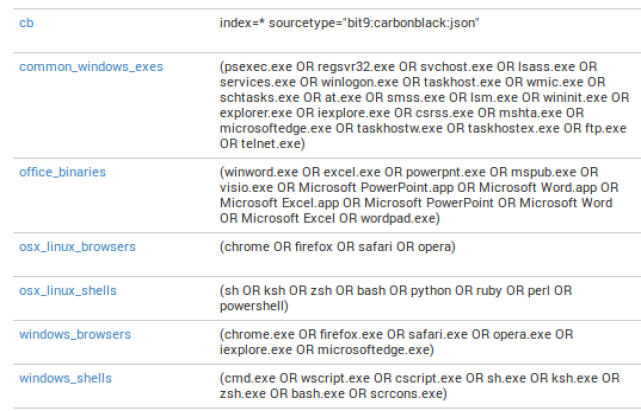The height and width of the screenshot is (411, 641).
Task: Open the office_binaries macro link
Action: 62,172
